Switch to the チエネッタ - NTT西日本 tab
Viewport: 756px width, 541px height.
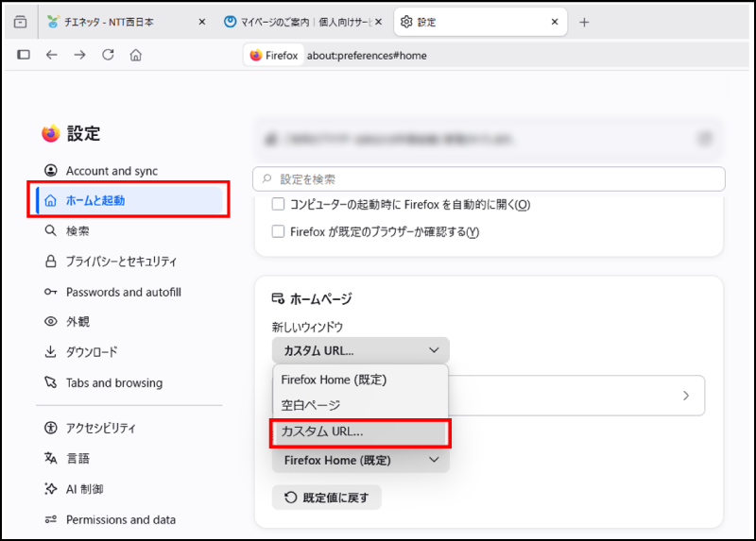[x=127, y=22]
